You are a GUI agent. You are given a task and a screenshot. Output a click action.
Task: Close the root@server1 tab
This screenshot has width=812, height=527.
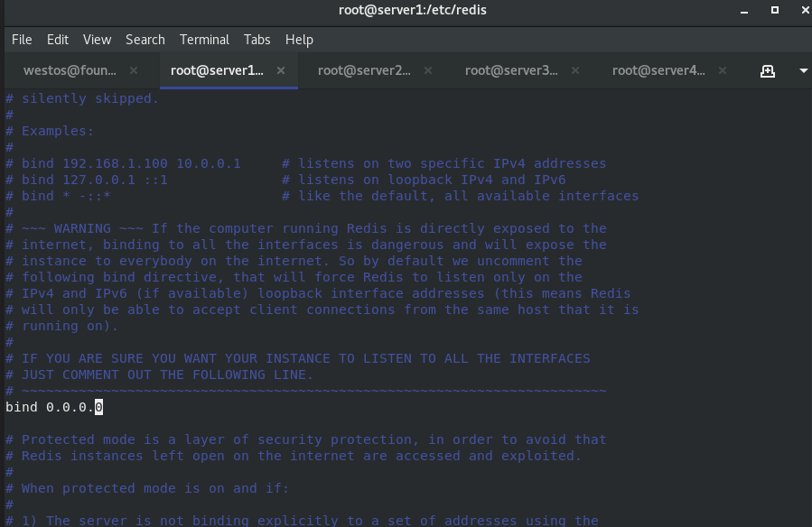click(x=281, y=70)
